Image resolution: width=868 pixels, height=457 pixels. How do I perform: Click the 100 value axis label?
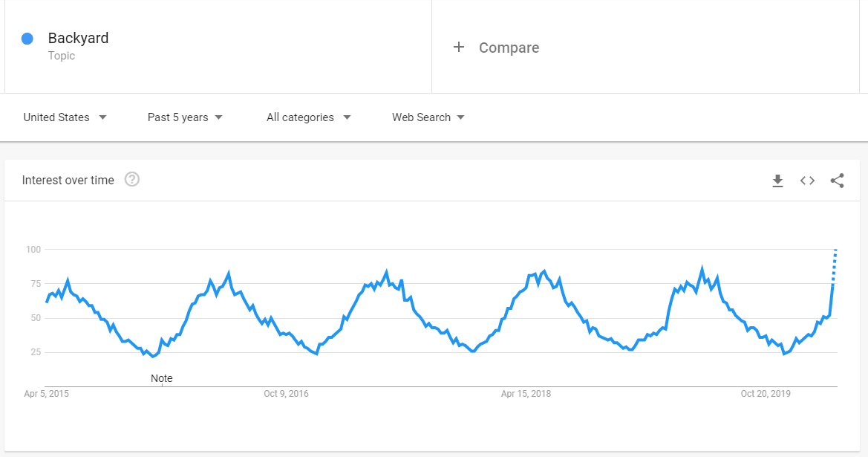pyautogui.click(x=33, y=249)
